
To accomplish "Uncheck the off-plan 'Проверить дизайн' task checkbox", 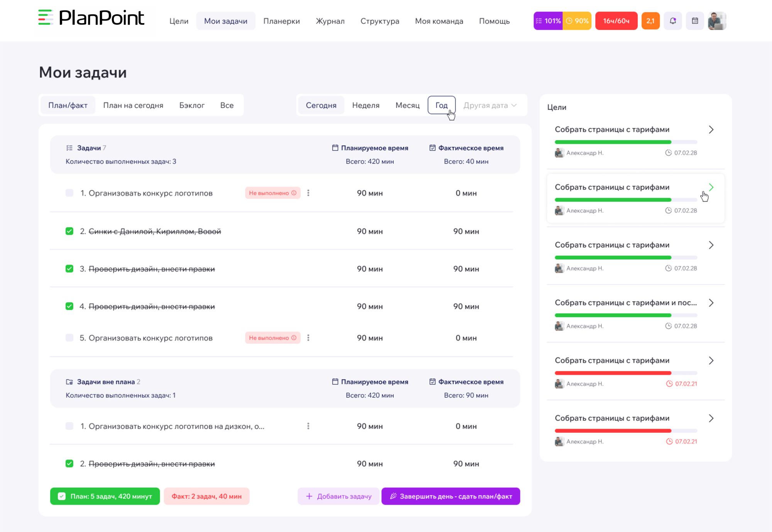I will tap(69, 463).
